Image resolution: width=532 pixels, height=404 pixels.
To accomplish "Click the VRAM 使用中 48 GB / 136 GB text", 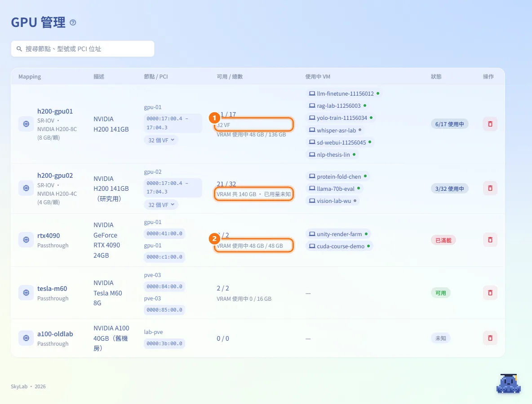I will [252, 135].
